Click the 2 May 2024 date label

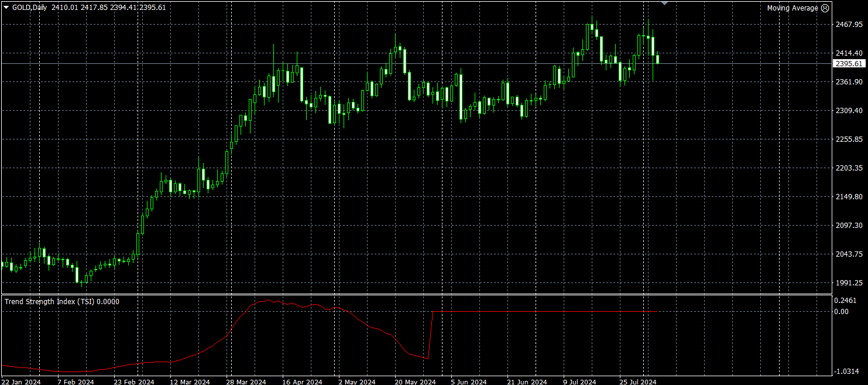[x=357, y=381]
